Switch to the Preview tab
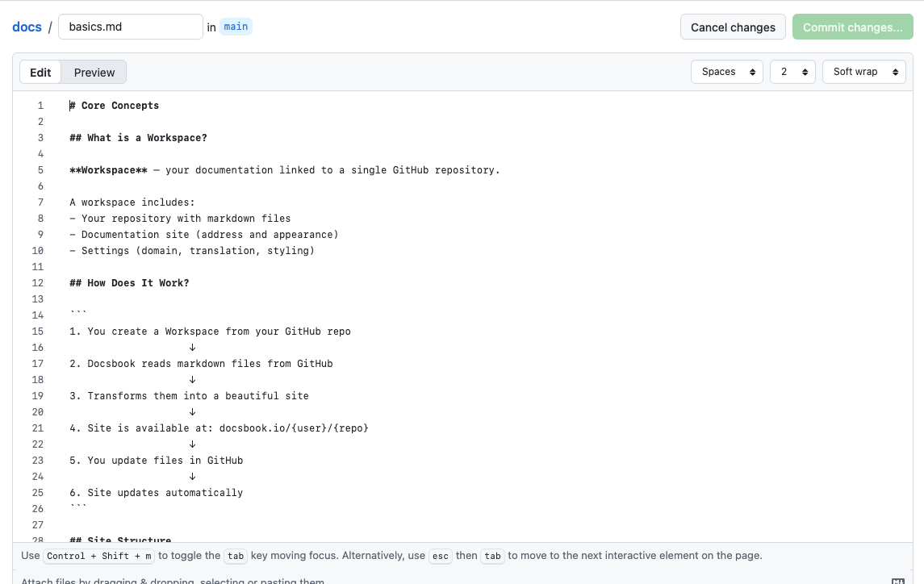 [x=94, y=72]
